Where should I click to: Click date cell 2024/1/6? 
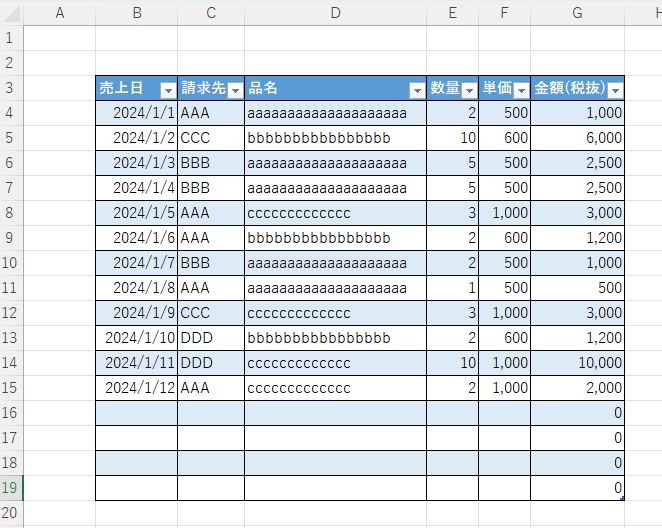[x=137, y=238]
